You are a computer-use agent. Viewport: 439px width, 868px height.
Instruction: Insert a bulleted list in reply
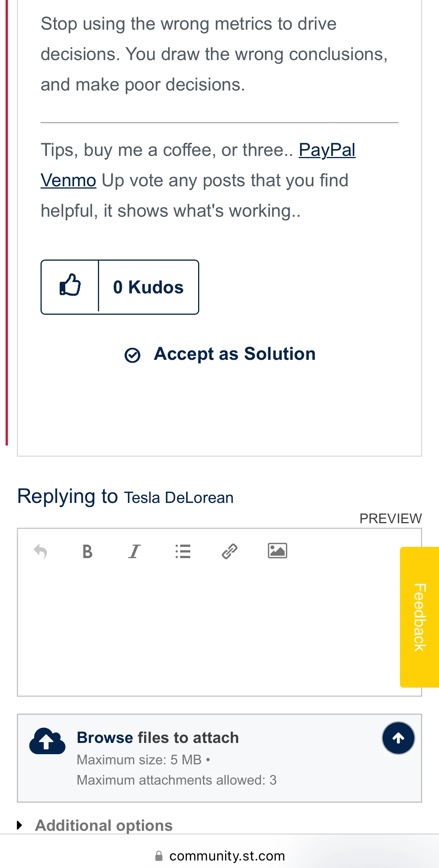pyautogui.click(x=183, y=551)
